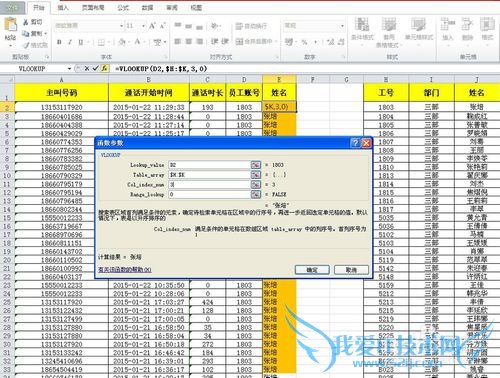Click the Cut (剪切) scissors icon
Viewport: 500px width, 378px height.
(x=26, y=23)
